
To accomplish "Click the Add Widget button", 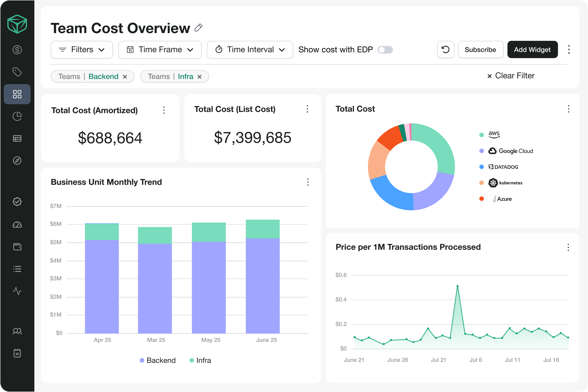I will 532,50.
